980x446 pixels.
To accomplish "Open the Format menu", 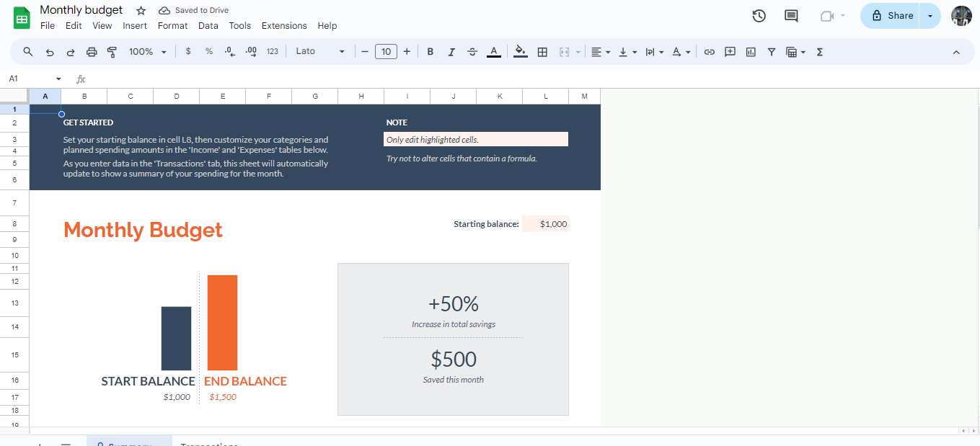I will 172,26.
